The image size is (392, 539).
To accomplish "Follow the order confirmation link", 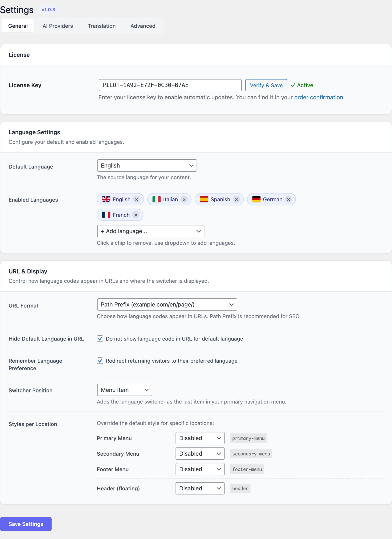I will [318, 97].
